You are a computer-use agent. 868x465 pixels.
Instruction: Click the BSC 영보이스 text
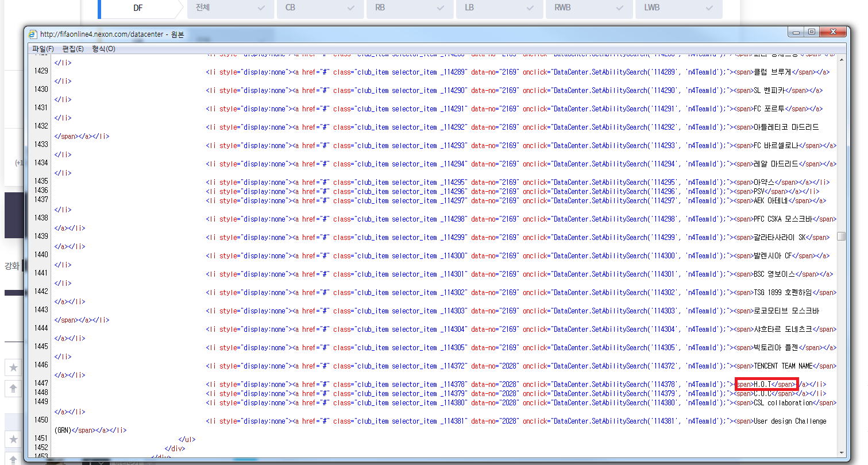pos(774,274)
